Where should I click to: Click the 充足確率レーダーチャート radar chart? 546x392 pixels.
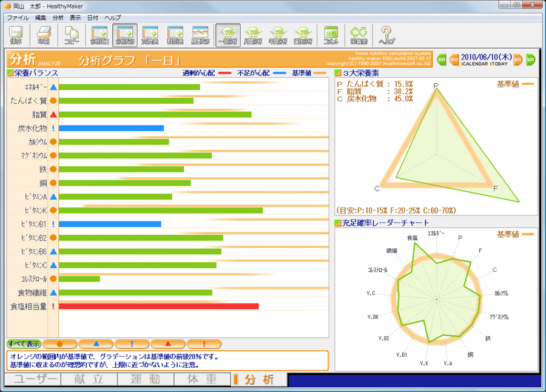click(x=437, y=300)
